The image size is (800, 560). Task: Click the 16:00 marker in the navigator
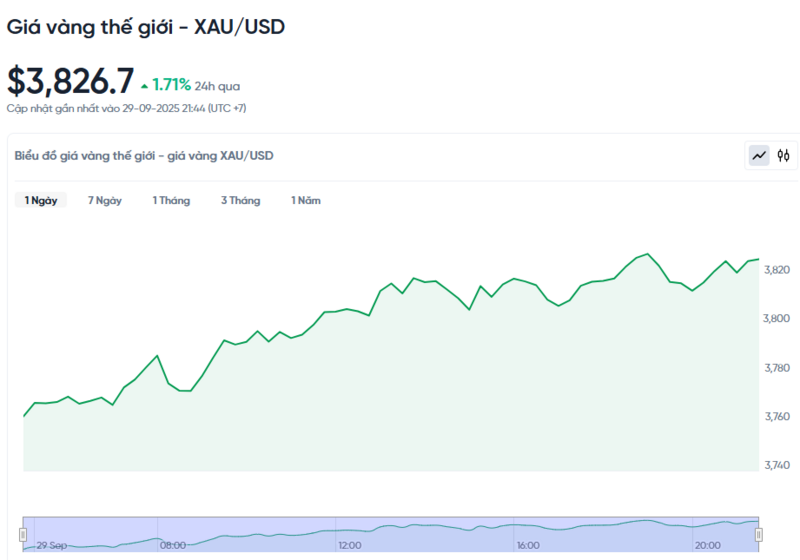528,545
